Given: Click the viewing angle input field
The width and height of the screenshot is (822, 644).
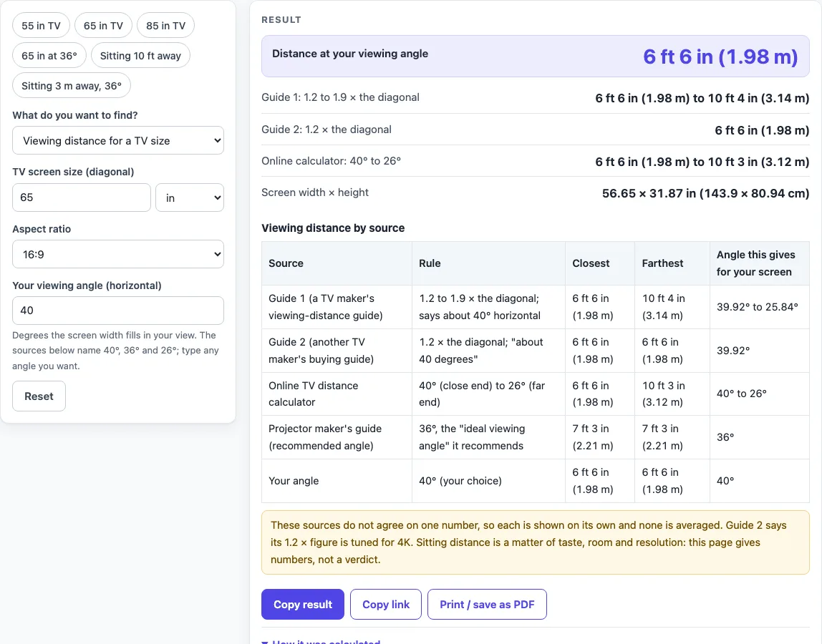Looking at the screenshot, I should tap(118, 311).
